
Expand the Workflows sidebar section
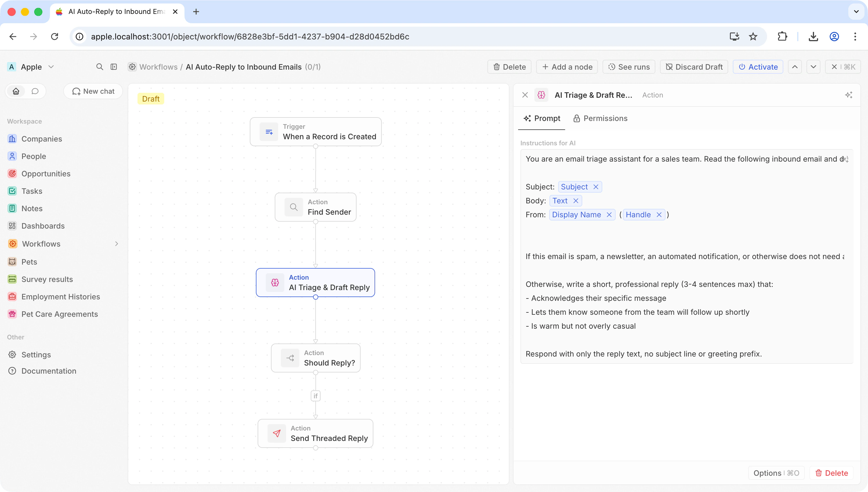click(117, 244)
